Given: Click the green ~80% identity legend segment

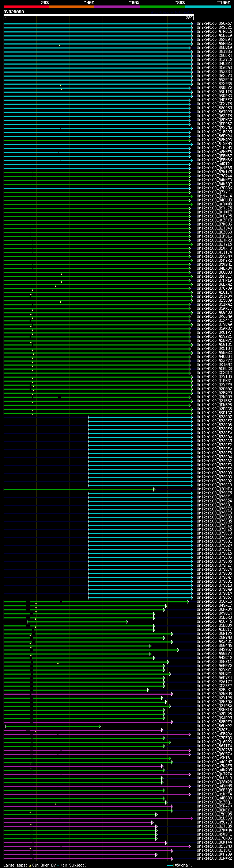Looking at the screenshot, I should (162, 7).
